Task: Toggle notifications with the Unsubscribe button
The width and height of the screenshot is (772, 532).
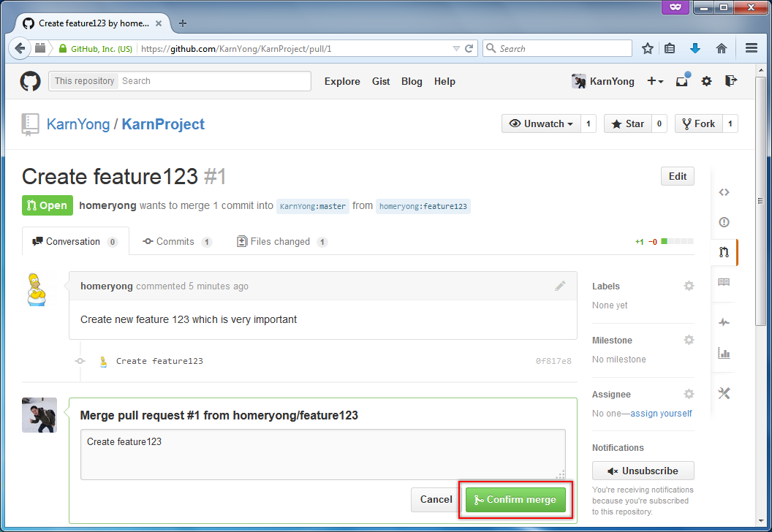Action: (x=643, y=471)
